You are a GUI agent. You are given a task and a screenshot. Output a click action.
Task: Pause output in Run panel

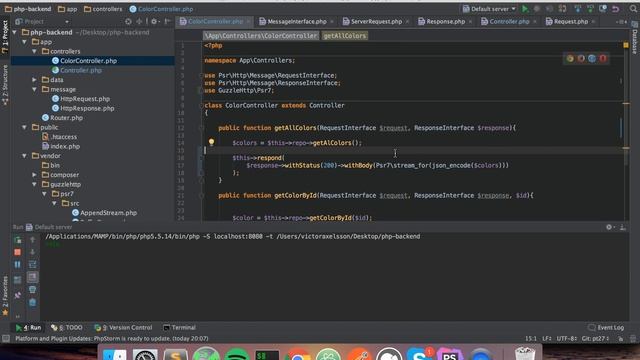(x=18, y=264)
